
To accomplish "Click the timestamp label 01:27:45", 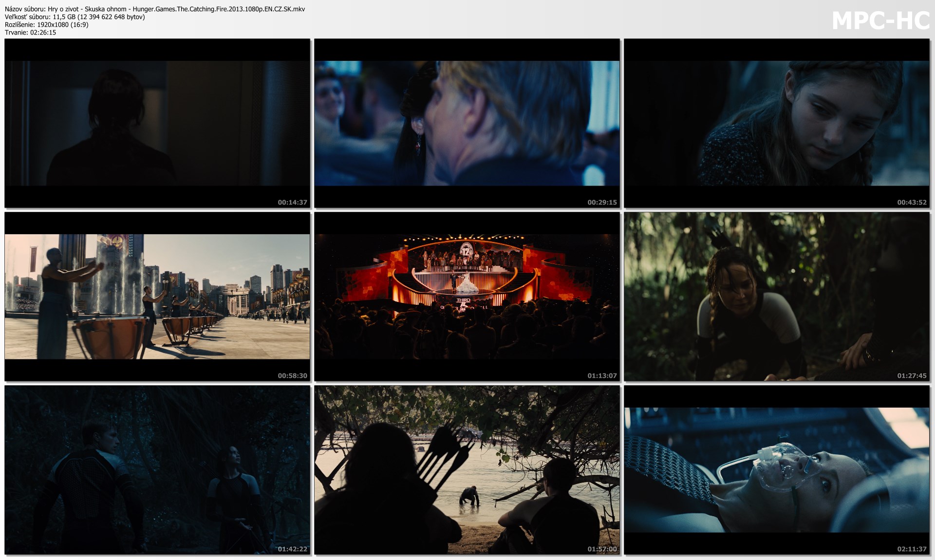I will [x=912, y=375].
